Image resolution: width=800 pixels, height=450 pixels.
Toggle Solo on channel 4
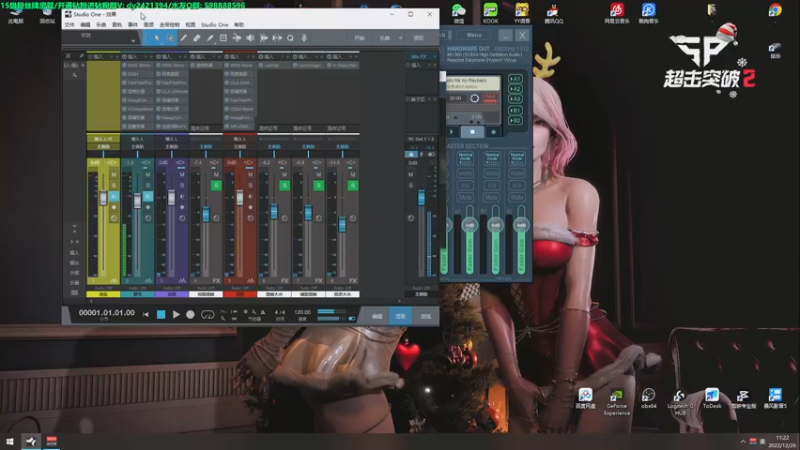[x=216, y=185]
